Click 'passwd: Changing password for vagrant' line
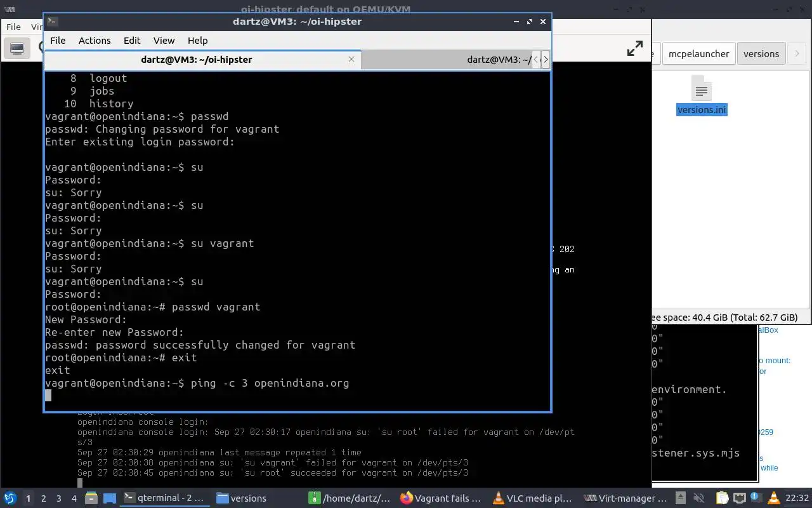This screenshot has width=812, height=508. point(162,129)
